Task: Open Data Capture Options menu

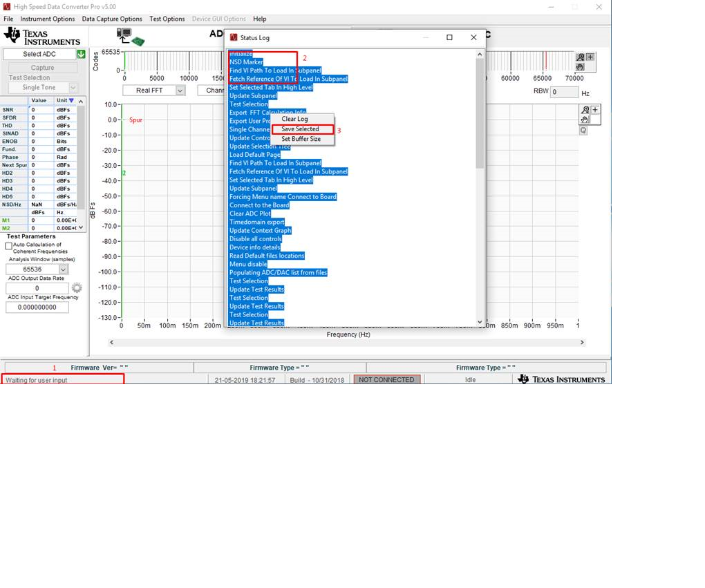Action: tap(112, 19)
